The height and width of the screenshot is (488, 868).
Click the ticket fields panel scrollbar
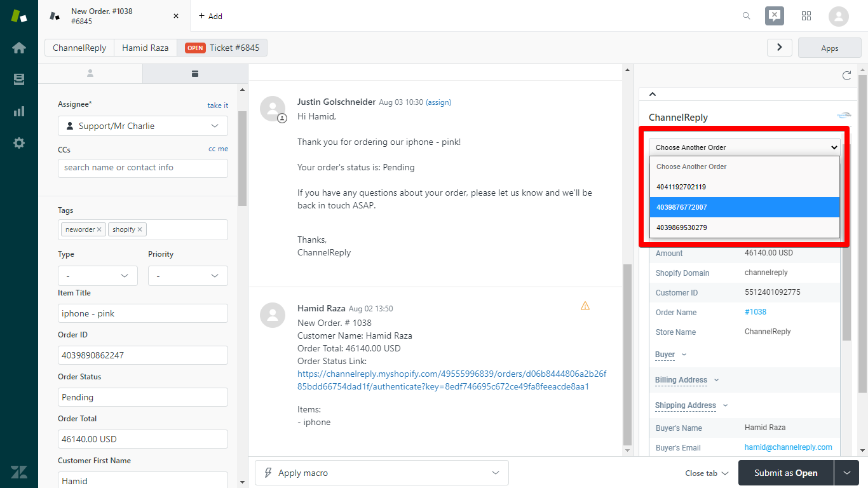pos(242,159)
